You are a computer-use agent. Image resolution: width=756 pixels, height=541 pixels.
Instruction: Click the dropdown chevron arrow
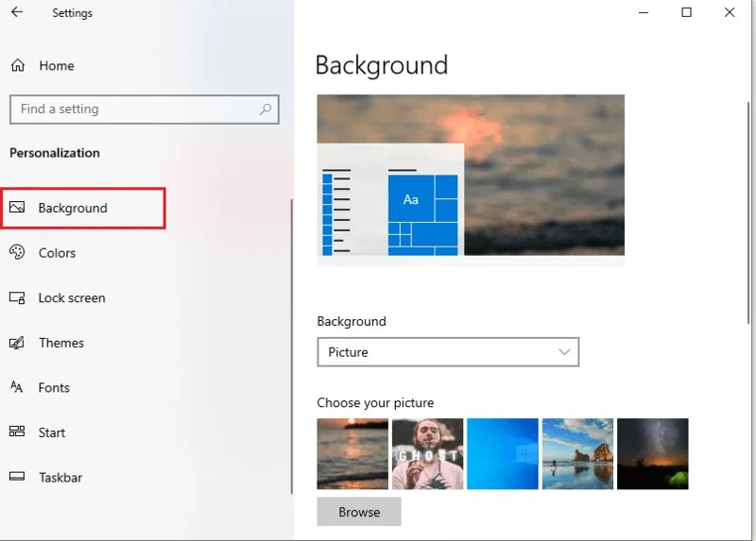(564, 352)
